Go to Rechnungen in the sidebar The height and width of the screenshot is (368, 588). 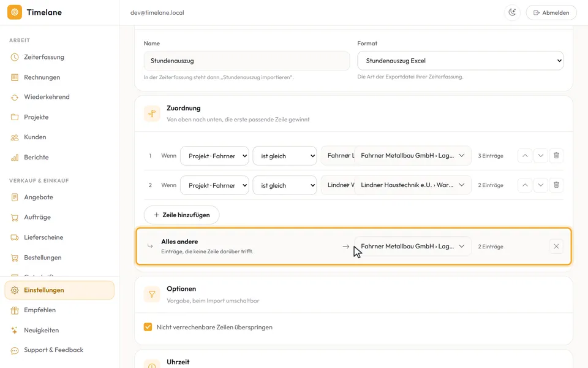coord(59,77)
